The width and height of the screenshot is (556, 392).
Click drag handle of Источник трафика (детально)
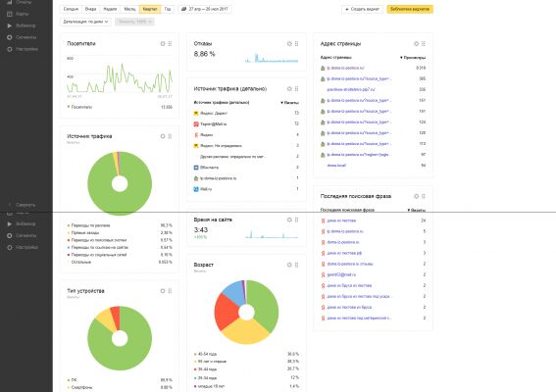297,88
